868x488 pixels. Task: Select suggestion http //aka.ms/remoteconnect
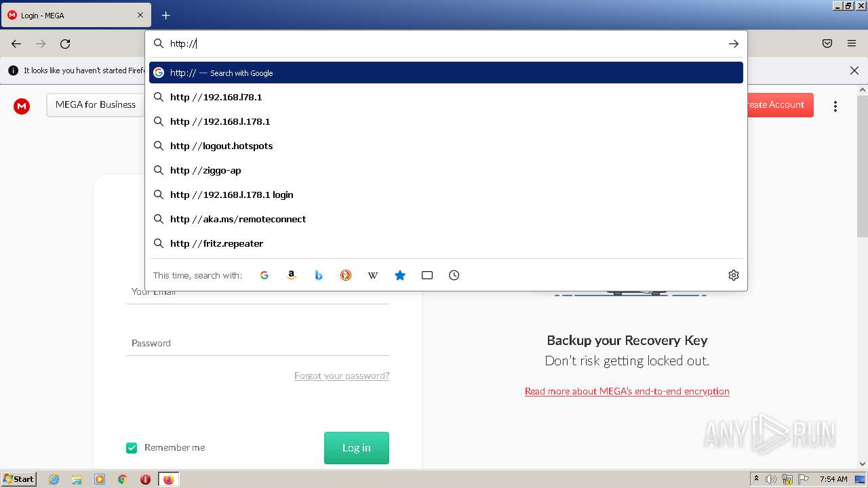(446, 219)
